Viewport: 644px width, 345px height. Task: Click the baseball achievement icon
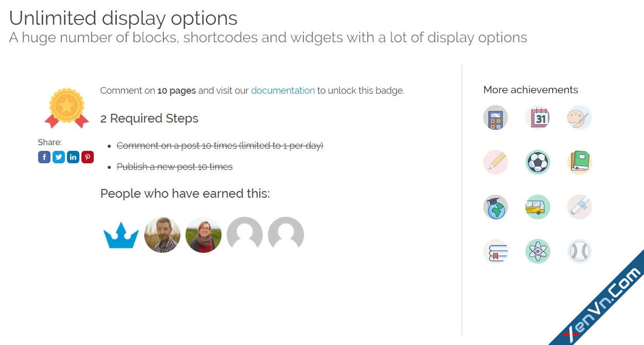(x=579, y=251)
